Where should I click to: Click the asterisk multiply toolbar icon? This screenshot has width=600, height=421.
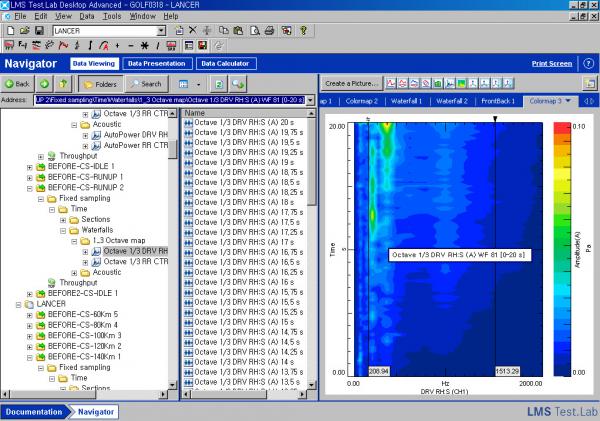click(144, 46)
